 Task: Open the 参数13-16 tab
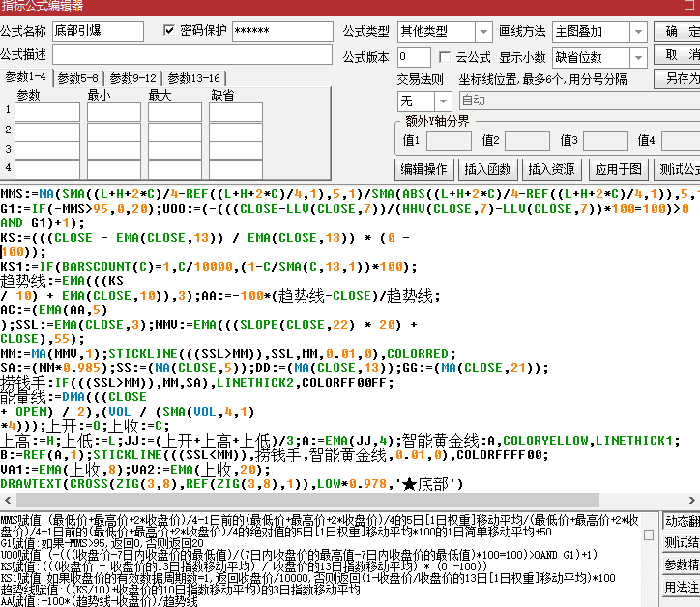point(194,78)
